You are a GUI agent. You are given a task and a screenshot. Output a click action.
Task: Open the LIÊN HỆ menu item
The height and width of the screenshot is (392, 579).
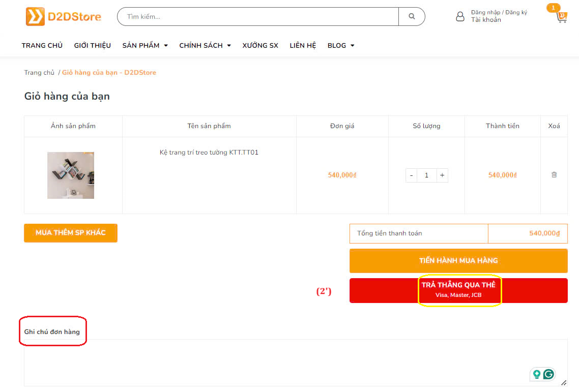point(303,45)
